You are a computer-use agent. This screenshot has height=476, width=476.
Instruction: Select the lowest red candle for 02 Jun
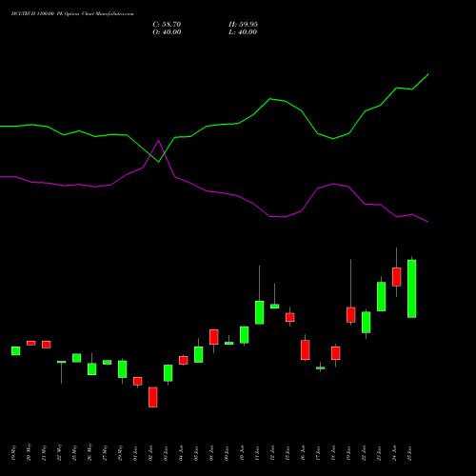(x=153, y=397)
